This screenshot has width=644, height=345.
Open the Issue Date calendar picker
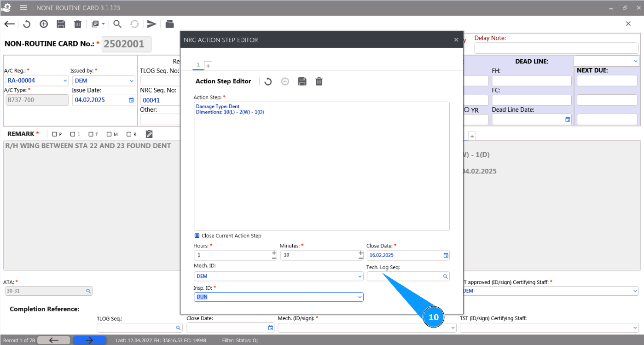point(131,100)
